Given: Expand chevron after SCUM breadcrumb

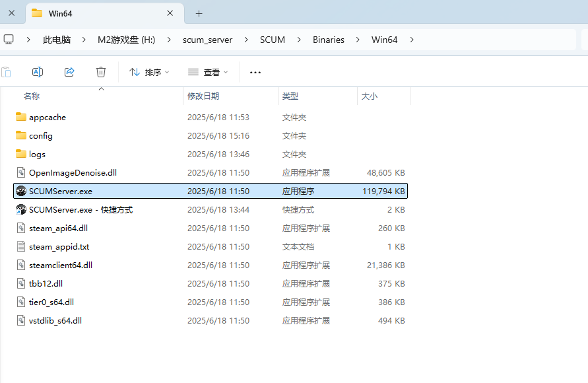Looking at the screenshot, I should pos(299,40).
